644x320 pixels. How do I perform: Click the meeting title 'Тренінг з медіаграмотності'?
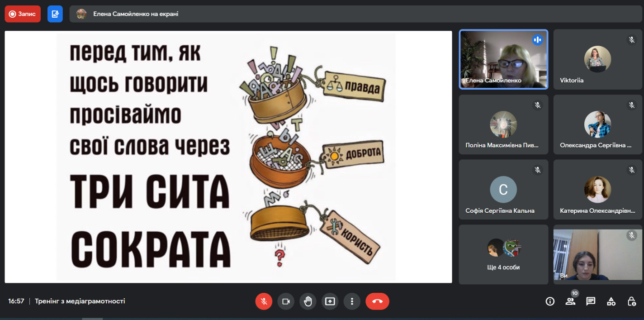point(80,301)
